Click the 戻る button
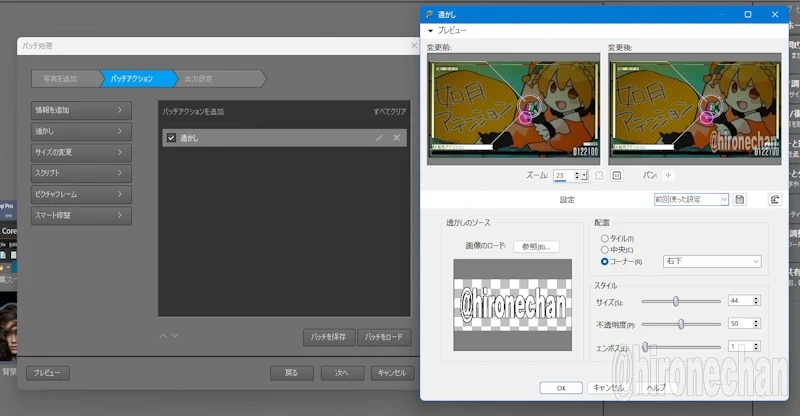This screenshot has height=416, width=800. pyautogui.click(x=291, y=373)
